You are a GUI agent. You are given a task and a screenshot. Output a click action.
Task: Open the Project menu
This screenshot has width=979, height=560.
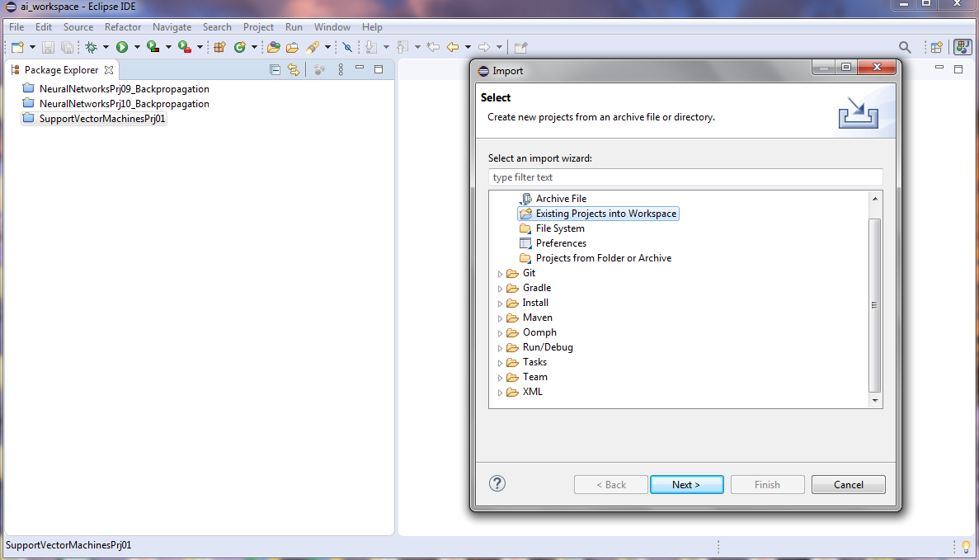coord(258,27)
